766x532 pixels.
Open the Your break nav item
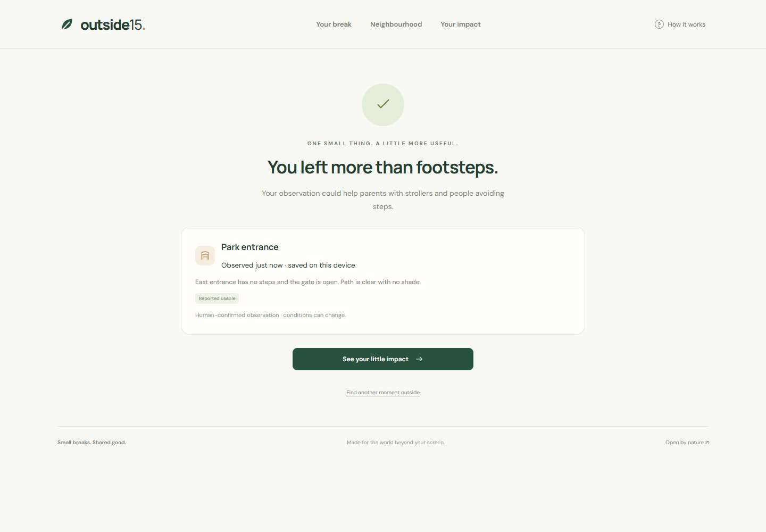tap(334, 24)
